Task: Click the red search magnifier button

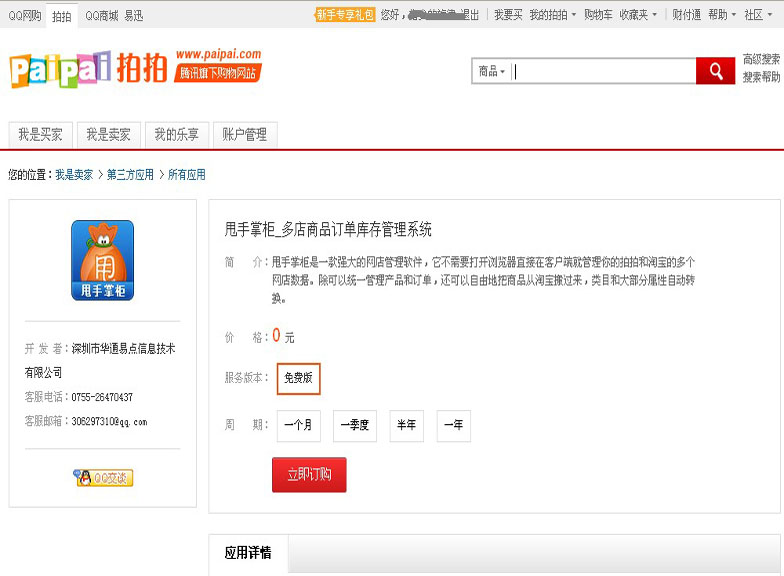Action: pos(716,71)
